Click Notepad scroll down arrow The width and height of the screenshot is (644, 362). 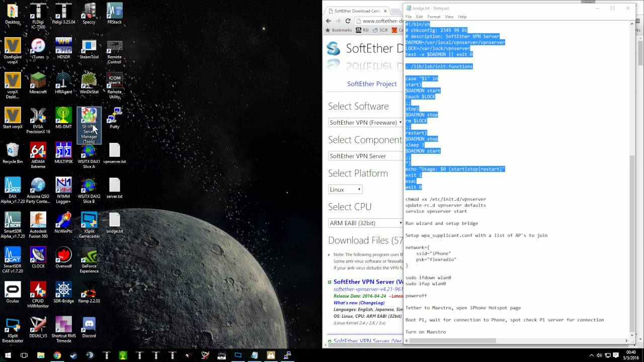click(632, 335)
